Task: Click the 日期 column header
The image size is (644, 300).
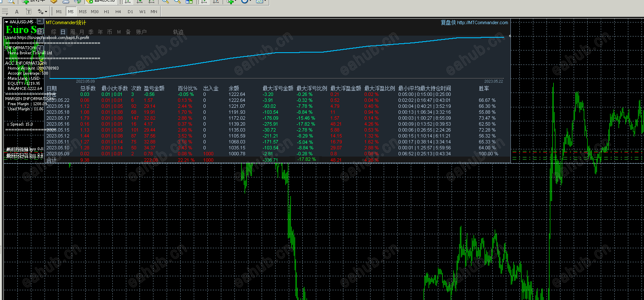Action: (51, 88)
